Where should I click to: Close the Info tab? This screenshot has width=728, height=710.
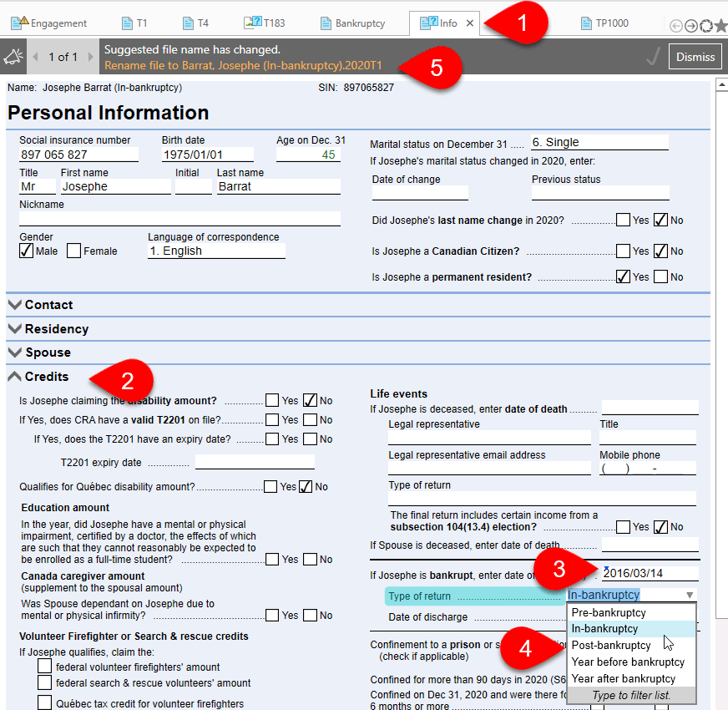click(x=470, y=23)
